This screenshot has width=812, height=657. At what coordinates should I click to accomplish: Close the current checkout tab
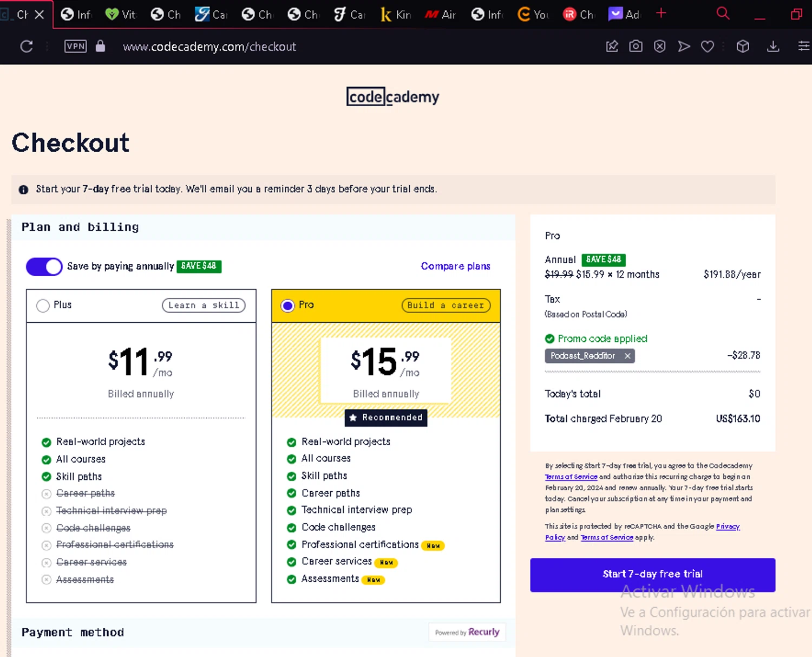click(39, 15)
